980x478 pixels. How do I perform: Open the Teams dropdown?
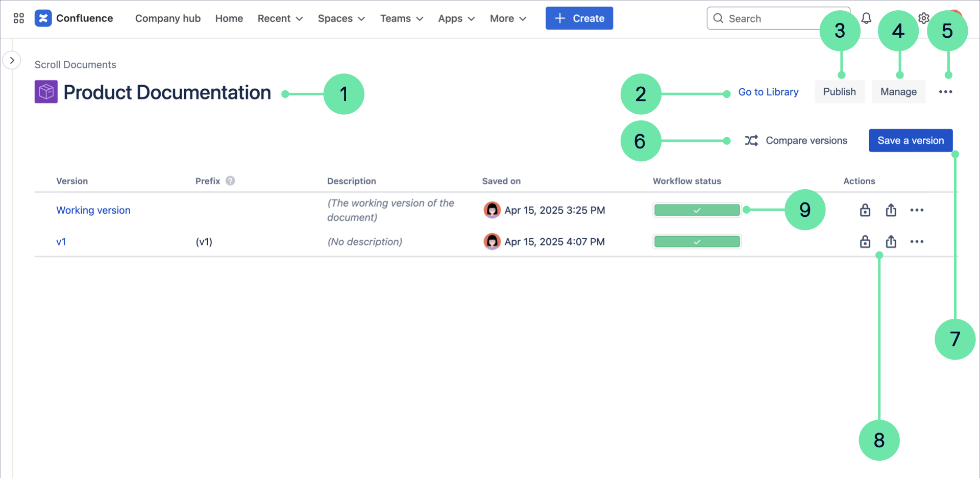click(401, 18)
